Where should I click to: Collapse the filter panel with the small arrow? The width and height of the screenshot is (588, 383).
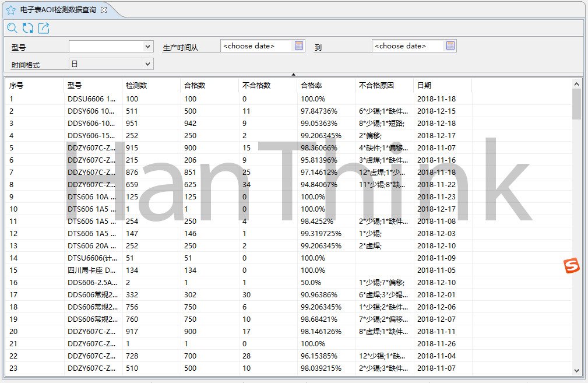294,74
